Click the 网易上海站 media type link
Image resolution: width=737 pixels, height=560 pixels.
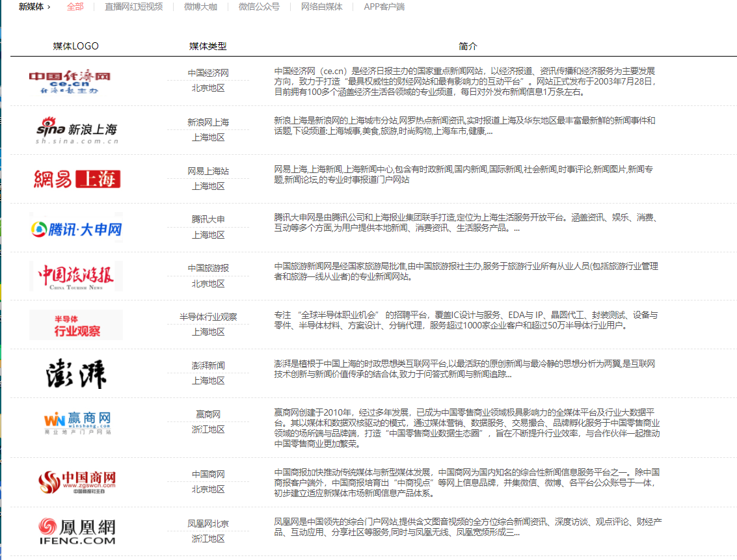pos(208,171)
